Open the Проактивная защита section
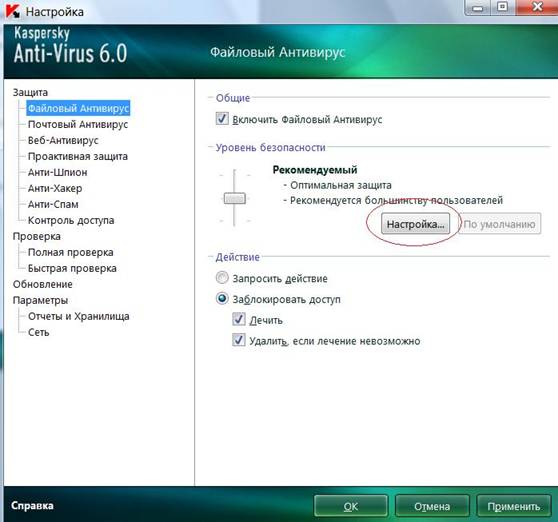The height and width of the screenshot is (522, 558). click(x=78, y=157)
